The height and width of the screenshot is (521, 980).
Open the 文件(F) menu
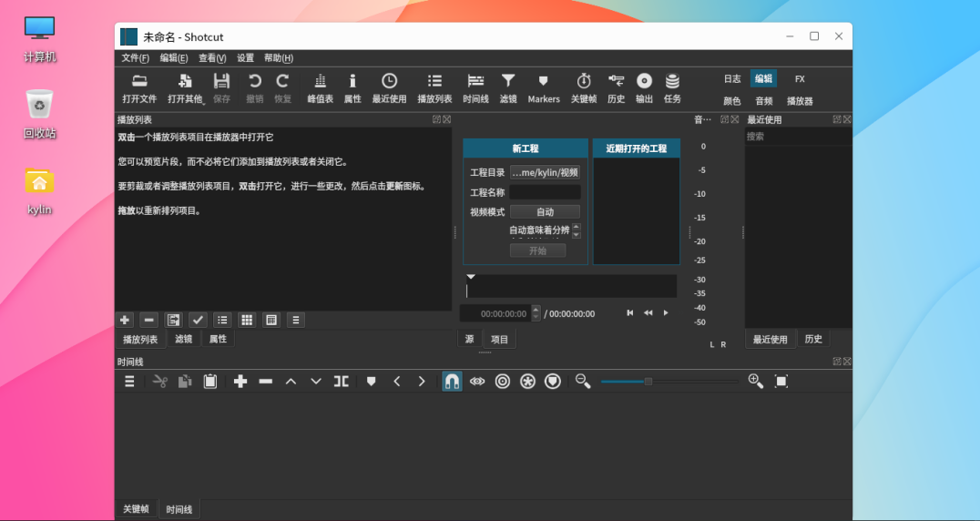click(x=135, y=58)
